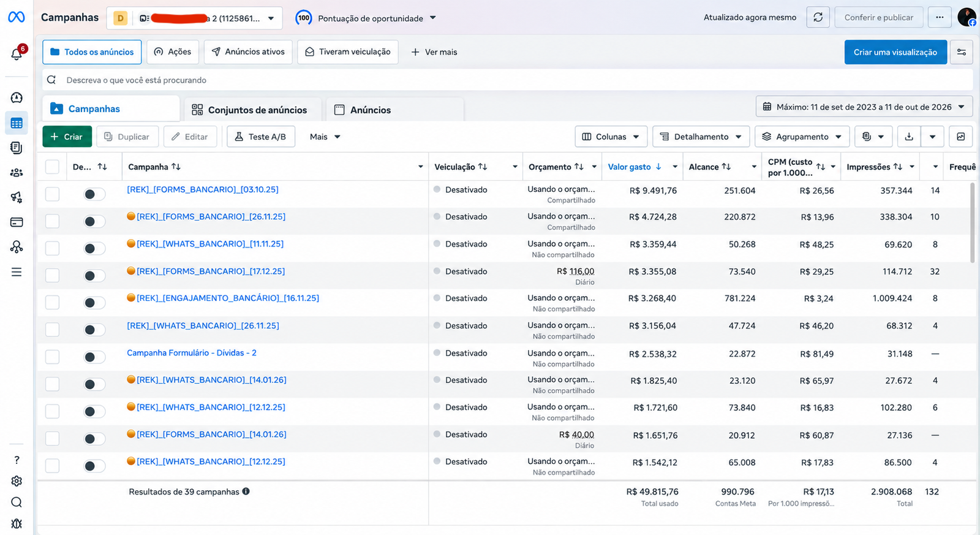Refresh the campaign data

coord(818,17)
